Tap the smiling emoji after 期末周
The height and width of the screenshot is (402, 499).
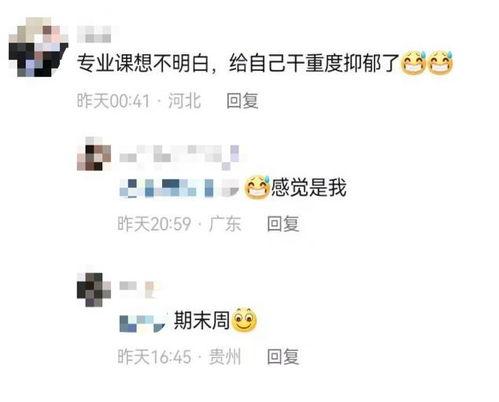tap(244, 320)
